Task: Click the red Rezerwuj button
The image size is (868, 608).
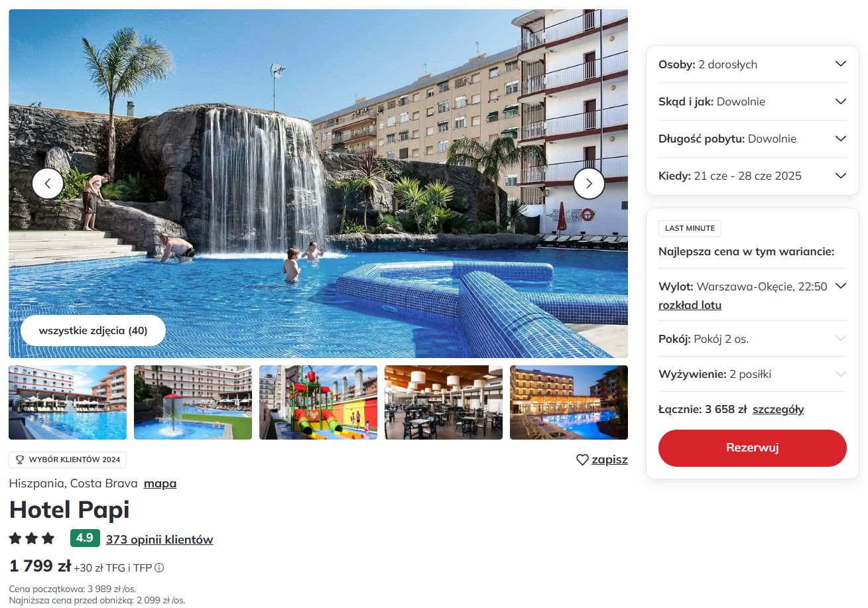Action: pos(753,448)
